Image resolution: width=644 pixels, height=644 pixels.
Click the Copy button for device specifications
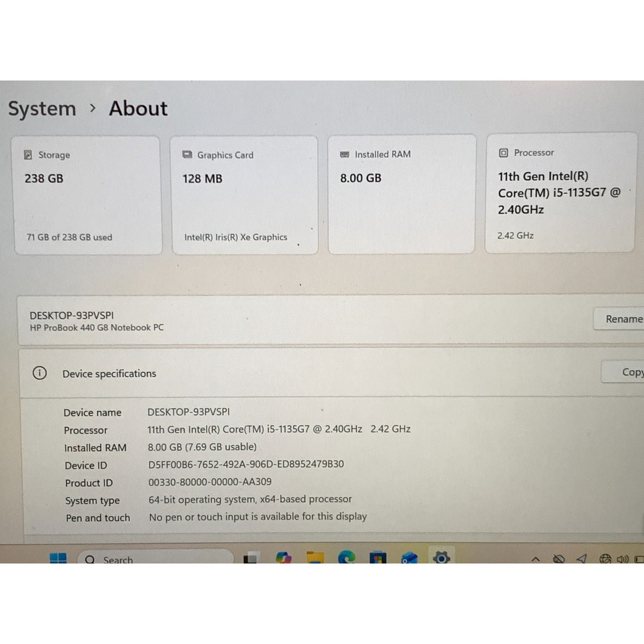pyautogui.click(x=623, y=372)
